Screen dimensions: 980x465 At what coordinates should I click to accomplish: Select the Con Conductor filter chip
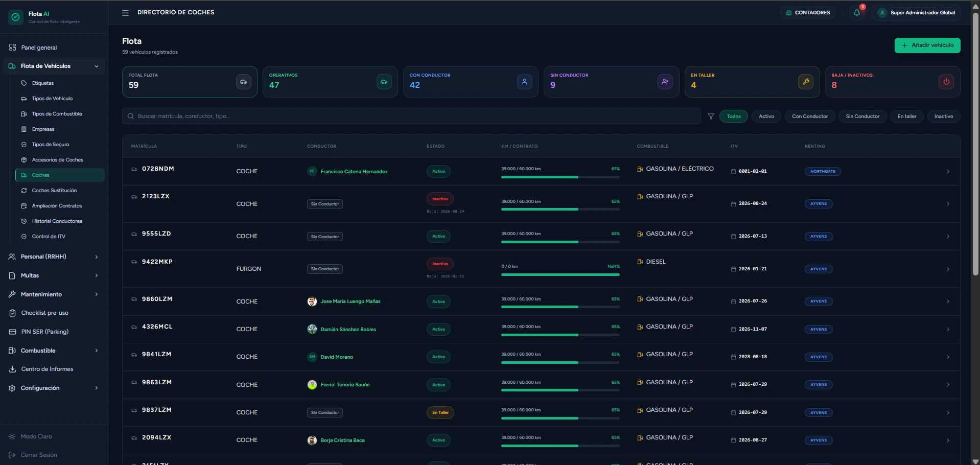(x=810, y=117)
